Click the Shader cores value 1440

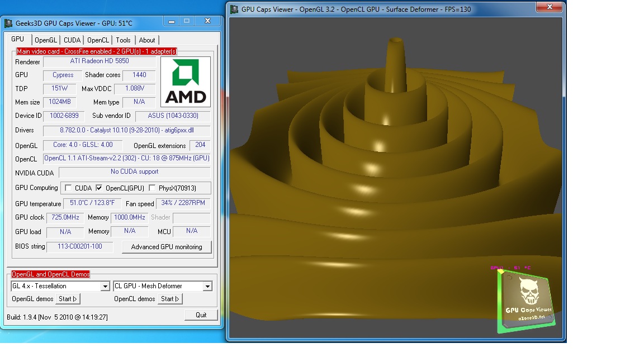pos(139,75)
